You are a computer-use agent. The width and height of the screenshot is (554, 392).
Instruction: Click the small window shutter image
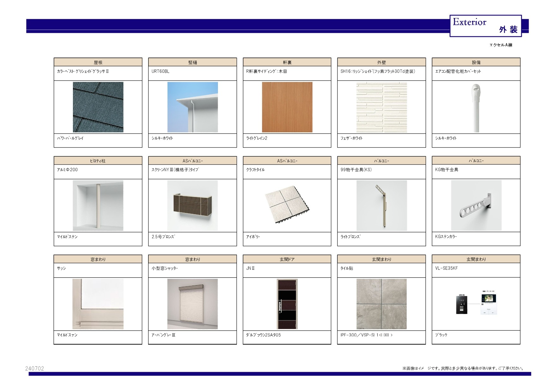pyautogui.click(x=192, y=304)
